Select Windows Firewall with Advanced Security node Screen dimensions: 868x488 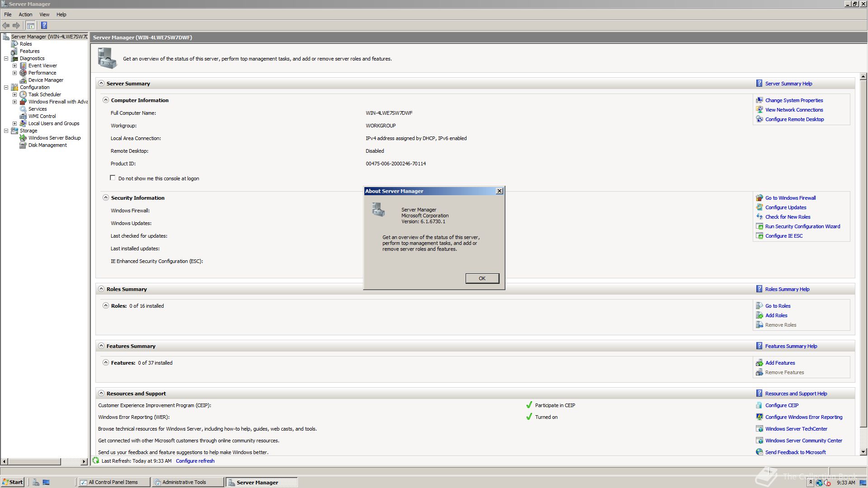coord(58,102)
